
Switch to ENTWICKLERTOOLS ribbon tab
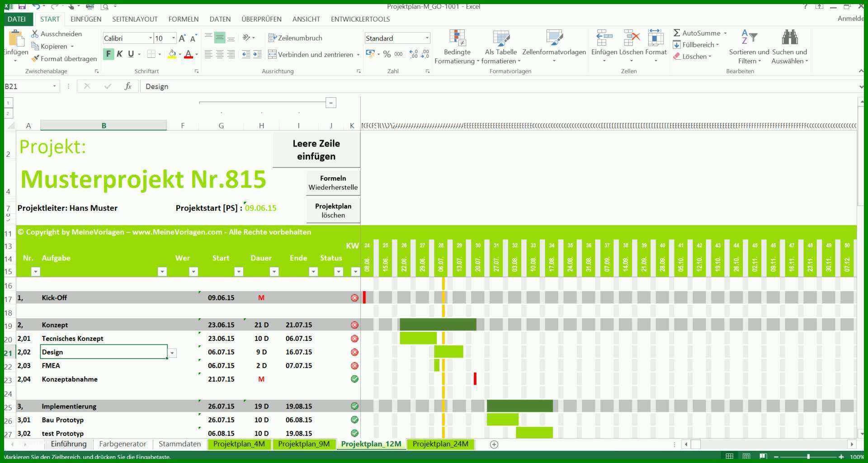[x=360, y=19]
